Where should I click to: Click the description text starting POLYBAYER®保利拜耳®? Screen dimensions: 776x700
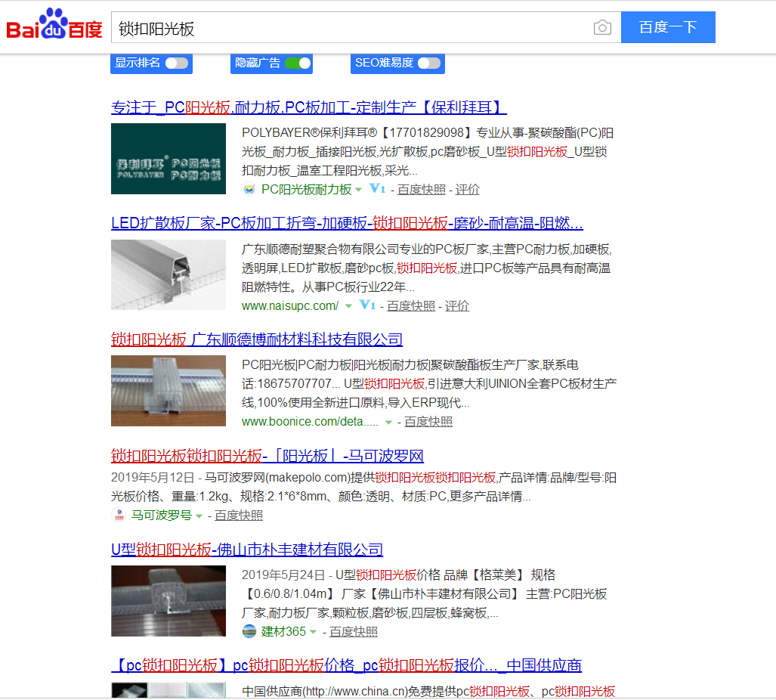(428, 151)
